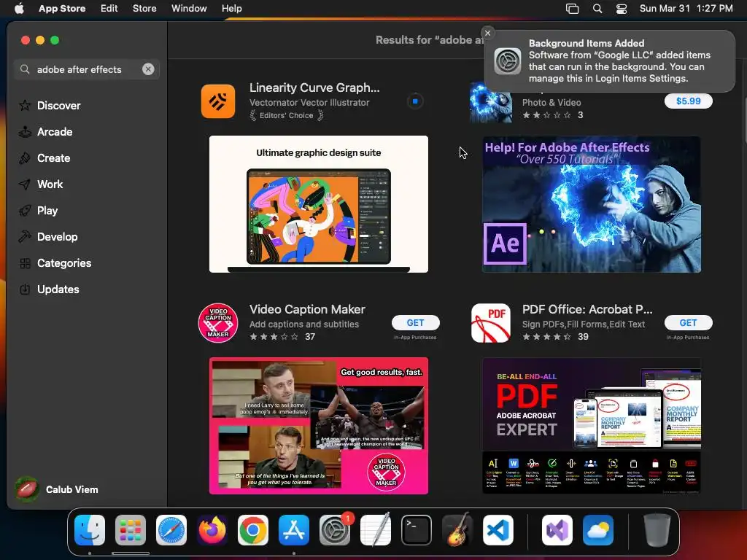Open the Video Caption Maker app icon

[217, 322]
